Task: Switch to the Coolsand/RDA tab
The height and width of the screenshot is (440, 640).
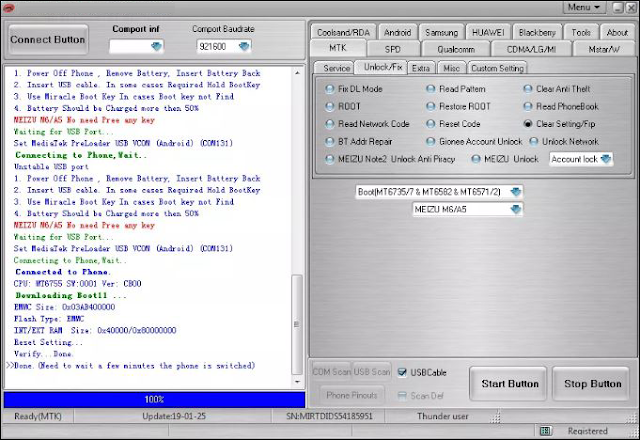Action: (x=343, y=33)
